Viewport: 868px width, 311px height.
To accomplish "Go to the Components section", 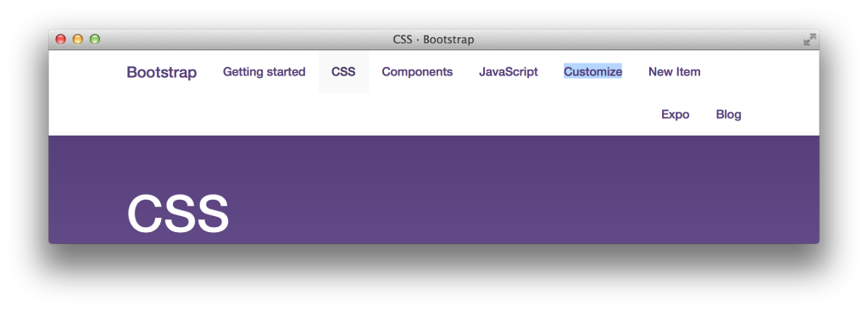I will click(417, 72).
